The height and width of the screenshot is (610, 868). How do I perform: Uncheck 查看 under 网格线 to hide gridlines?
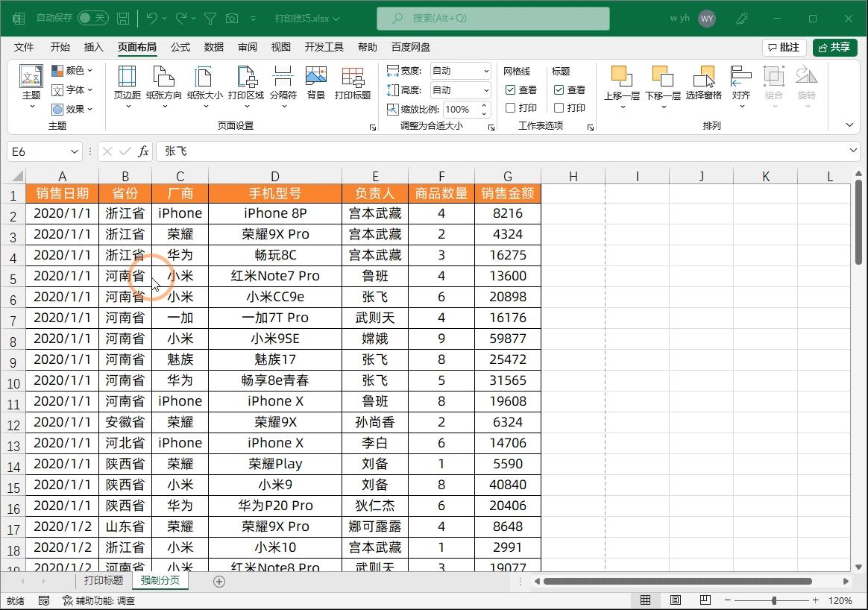[511, 89]
